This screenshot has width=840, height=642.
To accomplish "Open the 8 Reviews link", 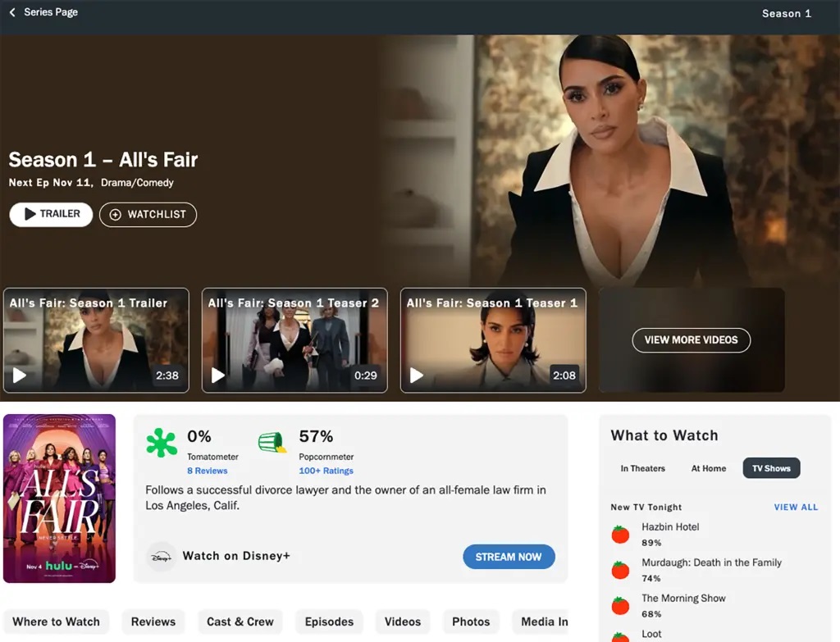I will pos(207,471).
